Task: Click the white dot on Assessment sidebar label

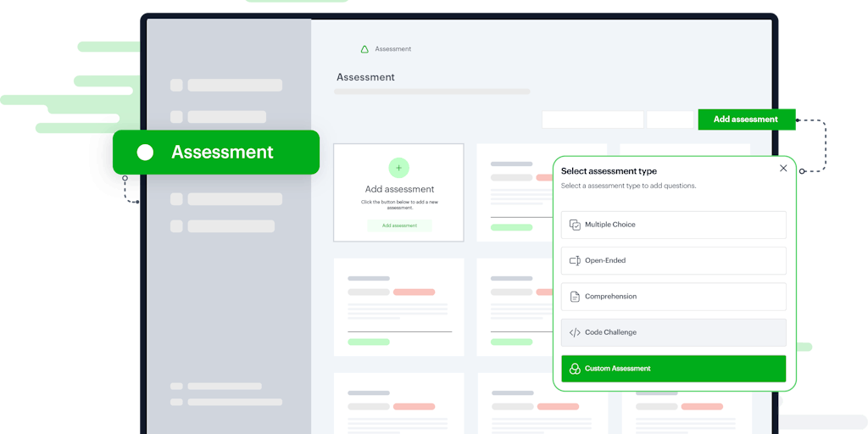Action: [x=145, y=153]
